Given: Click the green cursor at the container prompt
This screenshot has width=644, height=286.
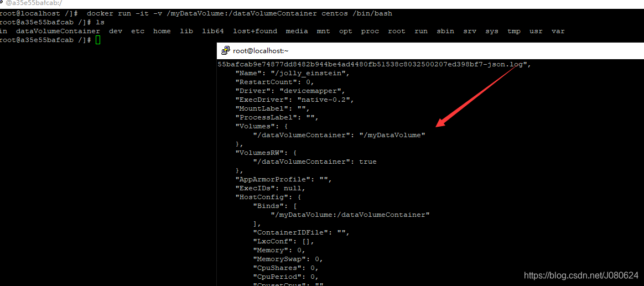Looking at the screenshot, I should (98, 40).
